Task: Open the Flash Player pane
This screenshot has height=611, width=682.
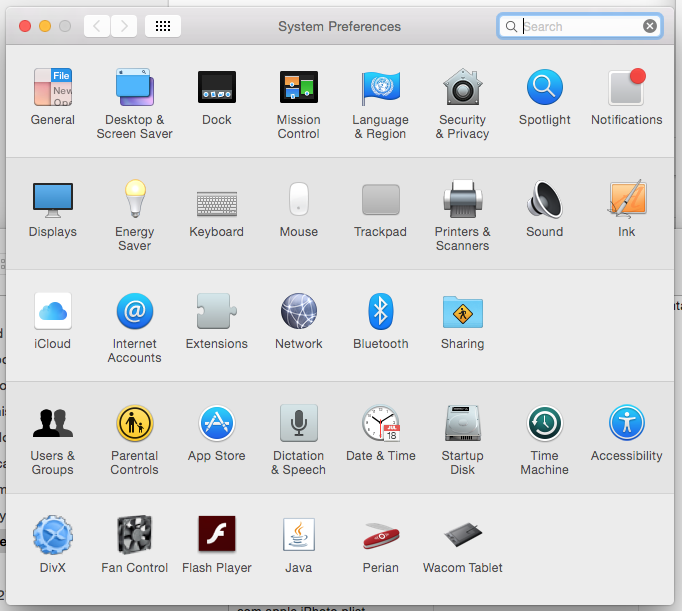Action: [217, 536]
